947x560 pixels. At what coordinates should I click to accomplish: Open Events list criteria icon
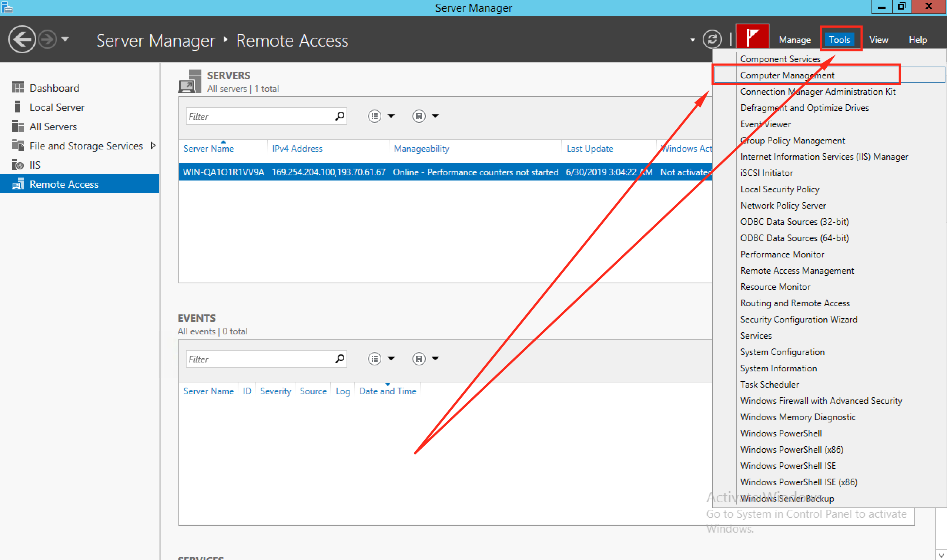(374, 358)
